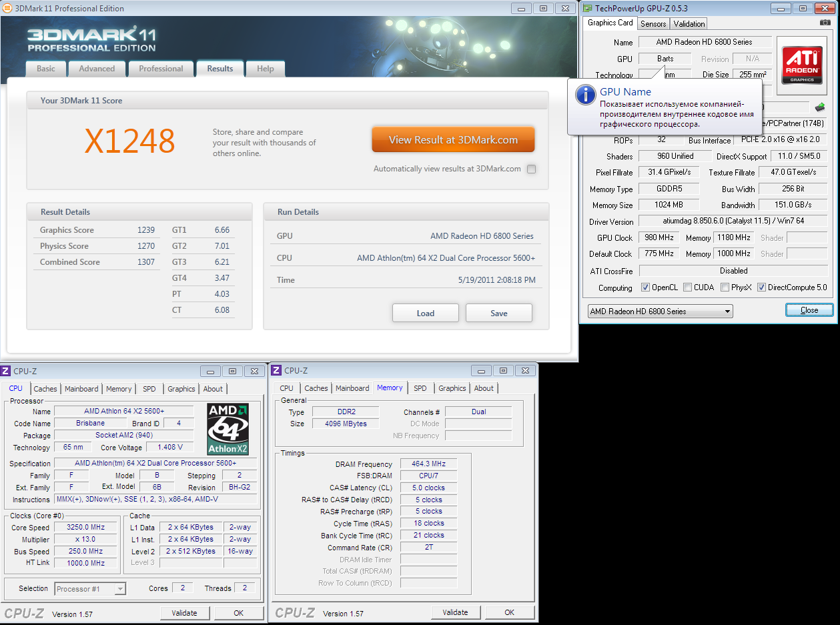Click the BIOS save chip icon in GPU-Z
The width and height of the screenshot is (840, 625).
coord(819,107)
